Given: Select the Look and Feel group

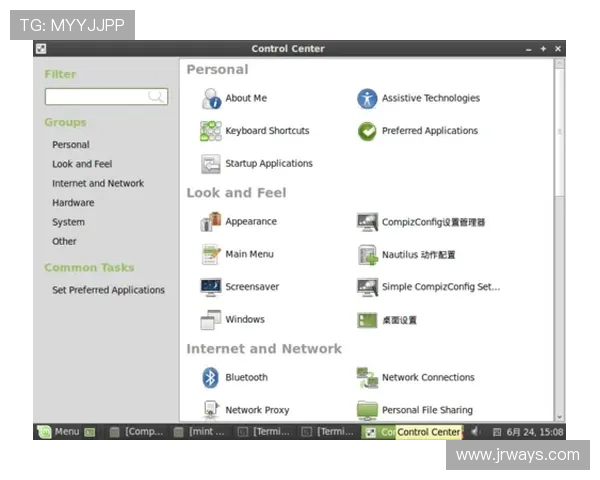Looking at the screenshot, I should point(82,164).
